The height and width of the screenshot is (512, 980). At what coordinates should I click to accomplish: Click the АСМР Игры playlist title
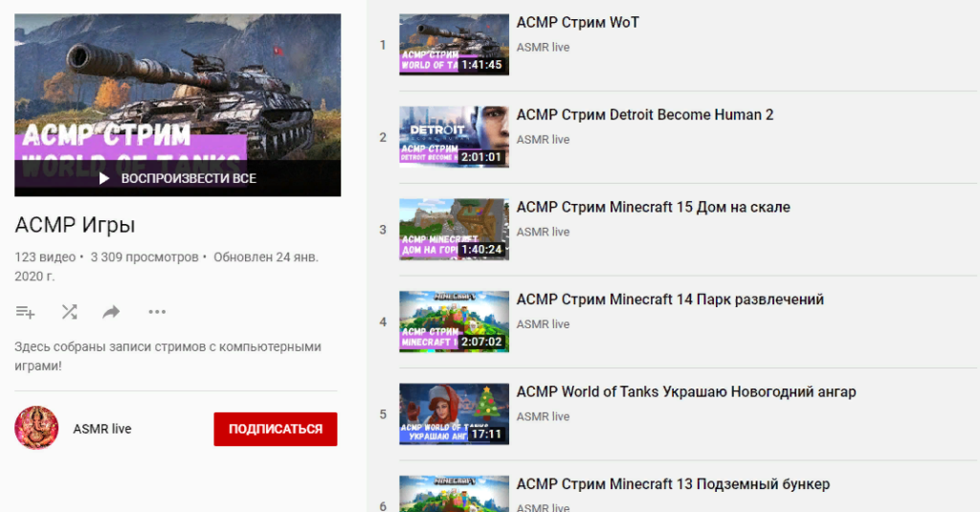pyautogui.click(x=75, y=226)
